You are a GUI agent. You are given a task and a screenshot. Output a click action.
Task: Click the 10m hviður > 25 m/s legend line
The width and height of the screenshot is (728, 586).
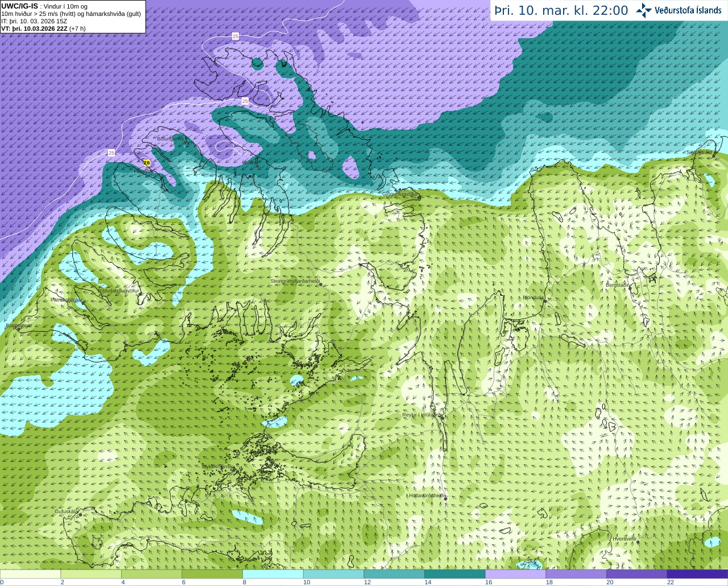coord(71,14)
